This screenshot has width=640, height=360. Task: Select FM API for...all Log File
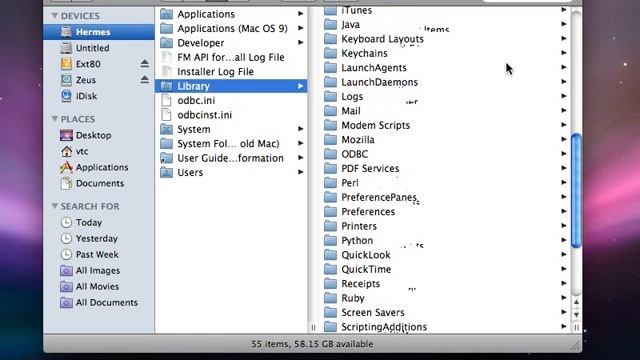point(231,57)
